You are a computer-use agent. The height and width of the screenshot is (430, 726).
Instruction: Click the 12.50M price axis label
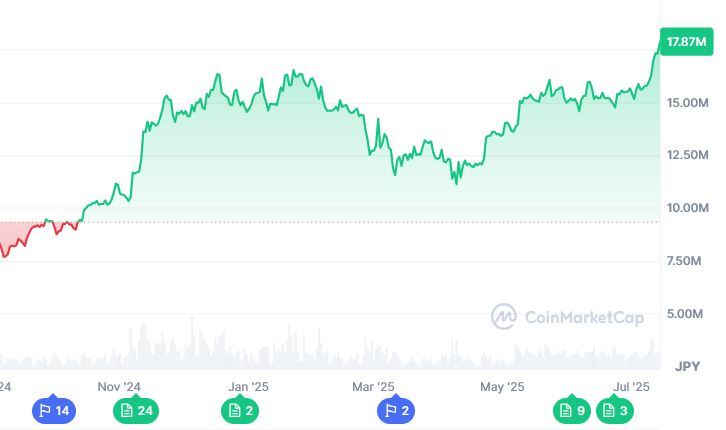(688, 155)
